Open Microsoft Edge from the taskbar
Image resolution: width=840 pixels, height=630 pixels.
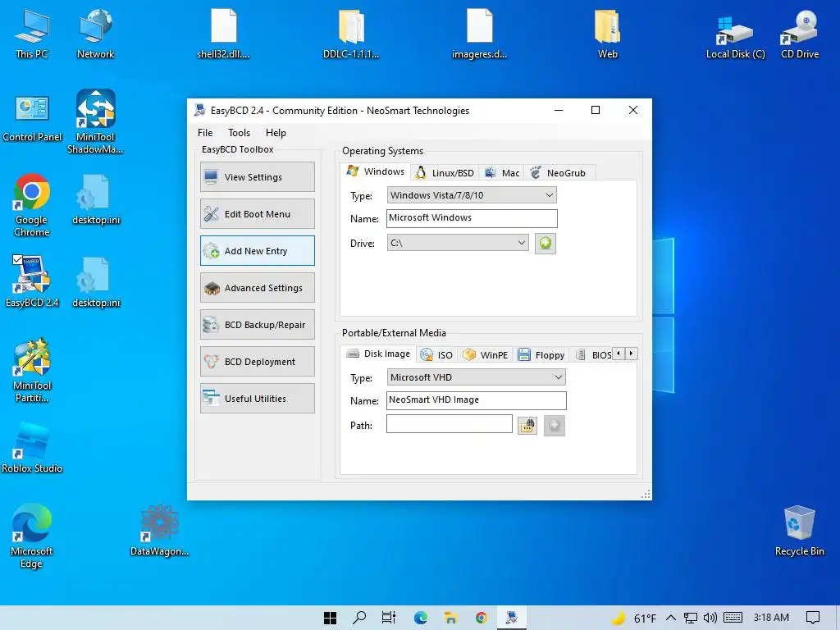[x=421, y=618]
